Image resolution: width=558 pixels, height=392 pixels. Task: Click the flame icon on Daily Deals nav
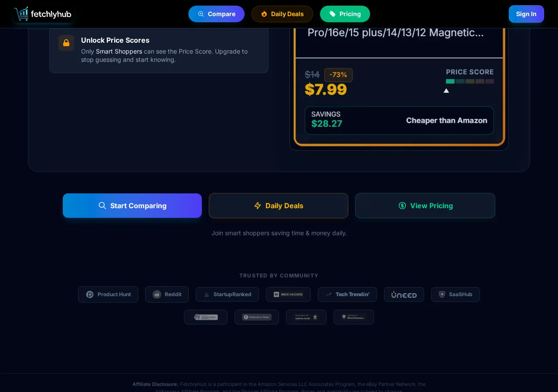[264, 14]
